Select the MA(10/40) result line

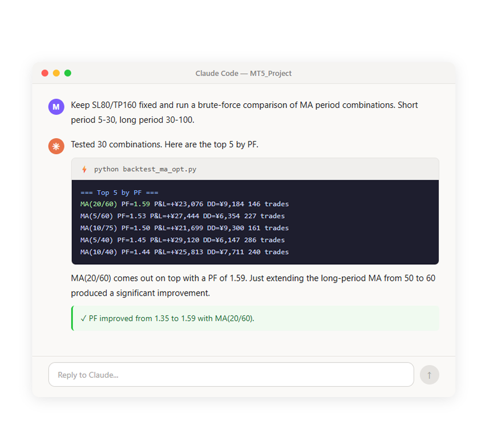coord(185,252)
